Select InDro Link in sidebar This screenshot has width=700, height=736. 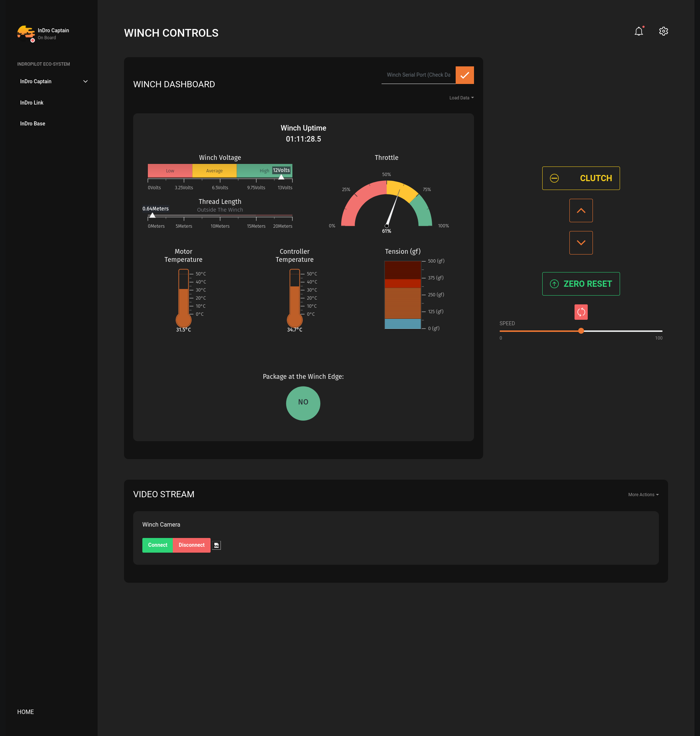click(x=32, y=103)
